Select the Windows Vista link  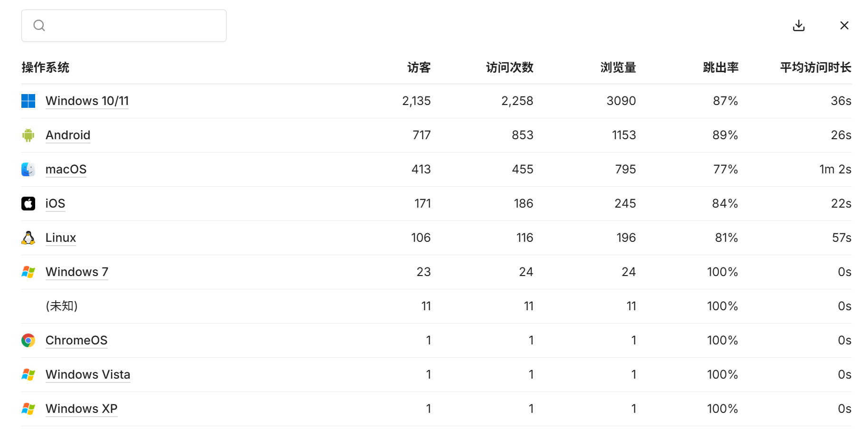[x=88, y=374]
